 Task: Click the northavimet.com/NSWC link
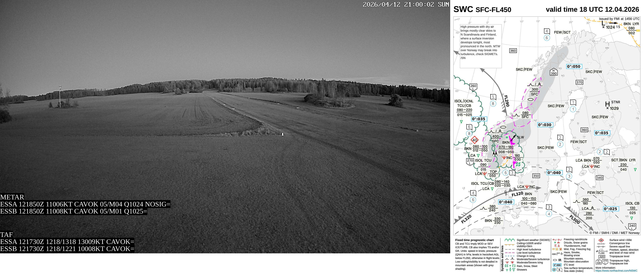click(x=616, y=270)
